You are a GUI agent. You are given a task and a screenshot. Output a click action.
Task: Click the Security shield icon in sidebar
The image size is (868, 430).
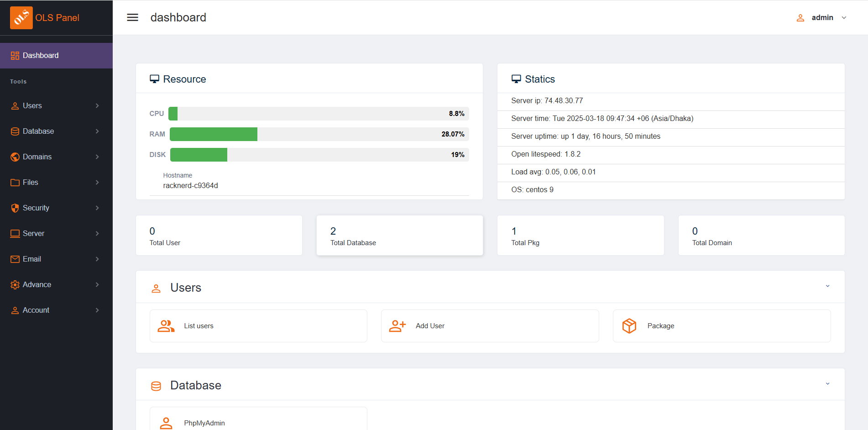[15, 208]
